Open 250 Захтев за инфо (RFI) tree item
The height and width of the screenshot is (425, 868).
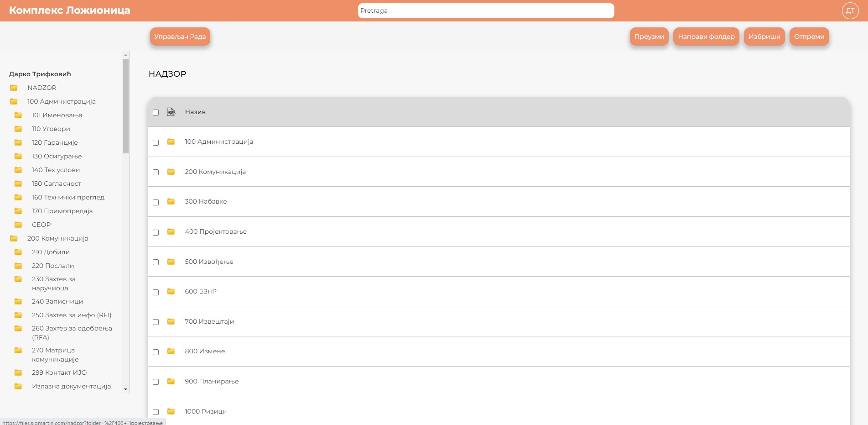click(x=71, y=315)
